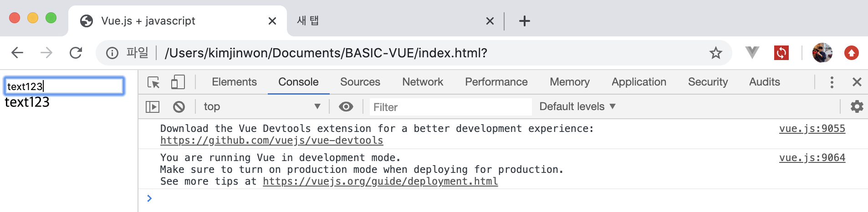Show the console sidebar panel
Viewport: 868px width, 212px height.
point(153,107)
